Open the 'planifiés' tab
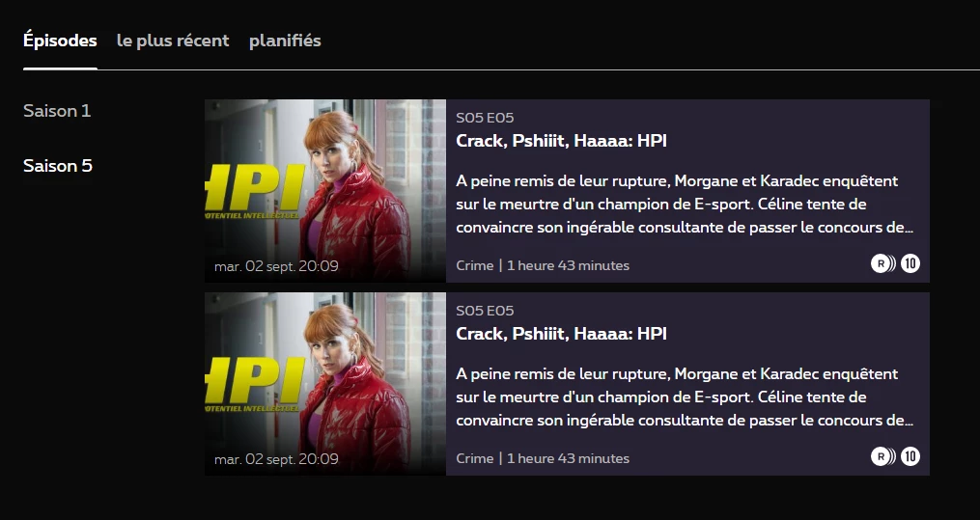The height and width of the screenshot is (520, 980). click(285, 41)
